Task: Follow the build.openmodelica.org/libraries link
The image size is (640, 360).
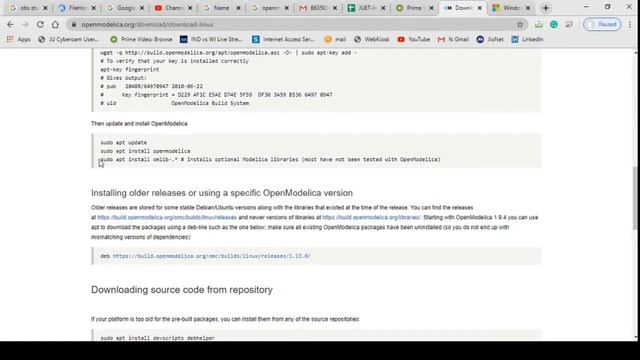Action: pos(371,218)
